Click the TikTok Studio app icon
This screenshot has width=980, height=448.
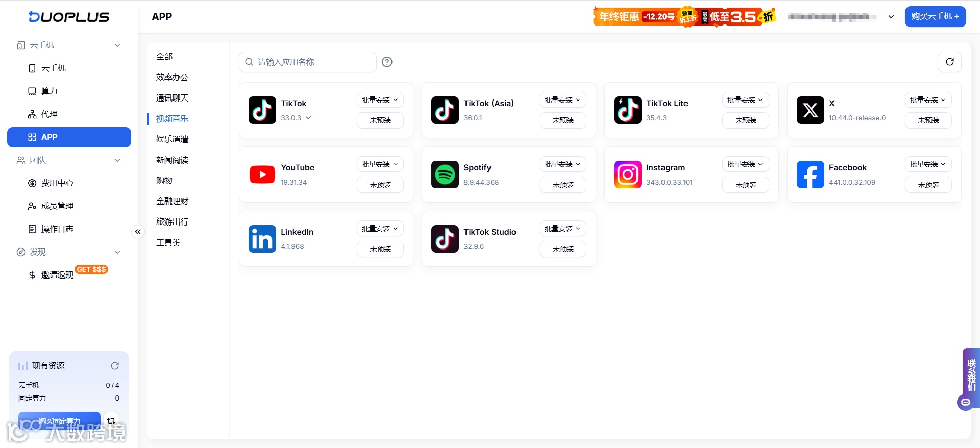pyautogui.click(x=445, y=239)
